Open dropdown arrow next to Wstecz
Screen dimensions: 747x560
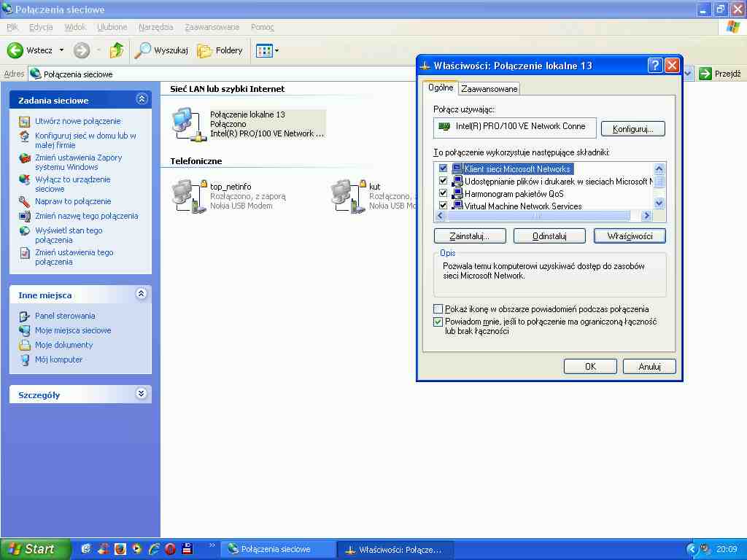61,50
